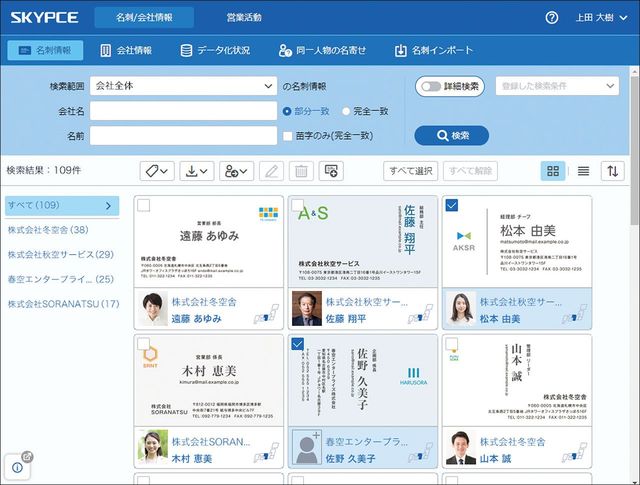Click the help question mark icon
Image resolution: width=640 pixels, height=485 pixels.
point(551,17)
